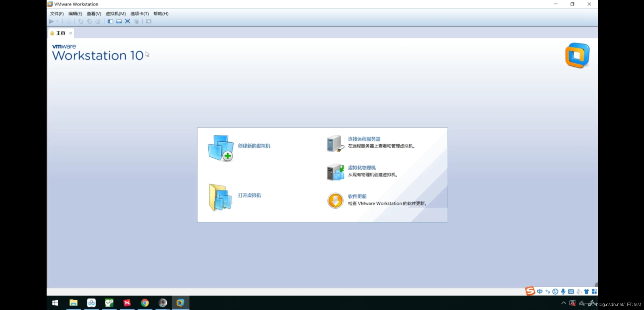Open the 选项卡(T) menu
The image size is (644, 310).
click(x=139, y=13)
